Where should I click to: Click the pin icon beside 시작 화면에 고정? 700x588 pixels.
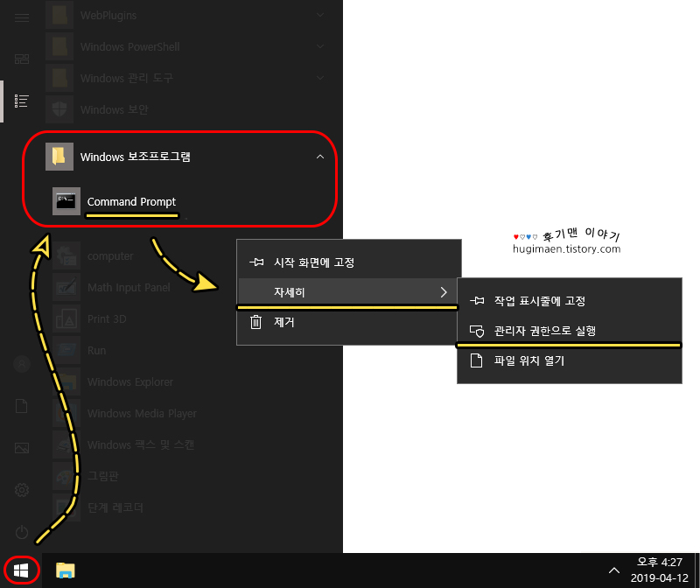tap(256, 262)
